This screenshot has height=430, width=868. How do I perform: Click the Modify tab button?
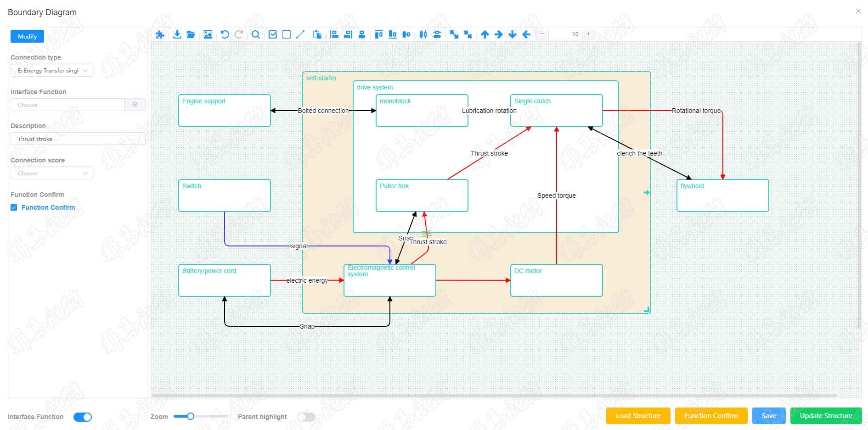click(x=27, y=36)
